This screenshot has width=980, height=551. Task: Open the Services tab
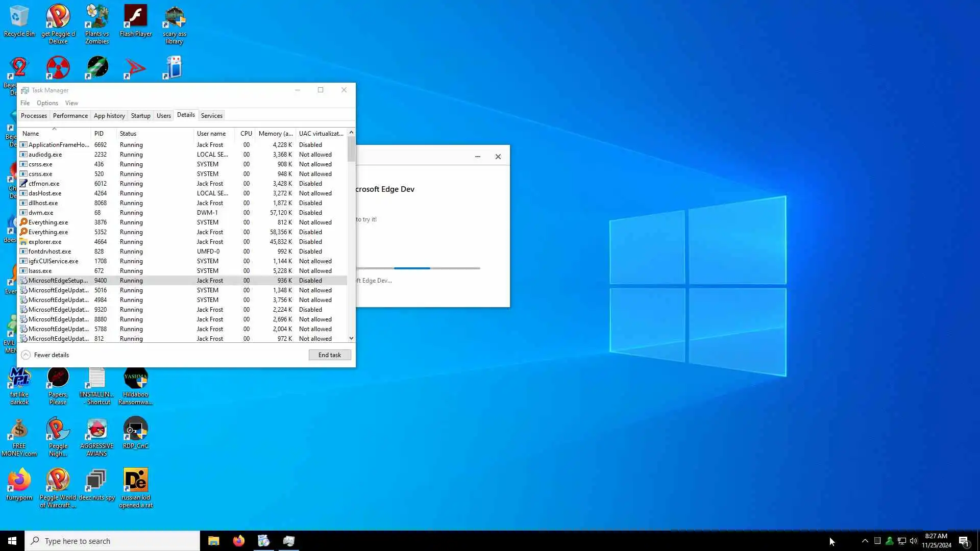tap(211, 116)
